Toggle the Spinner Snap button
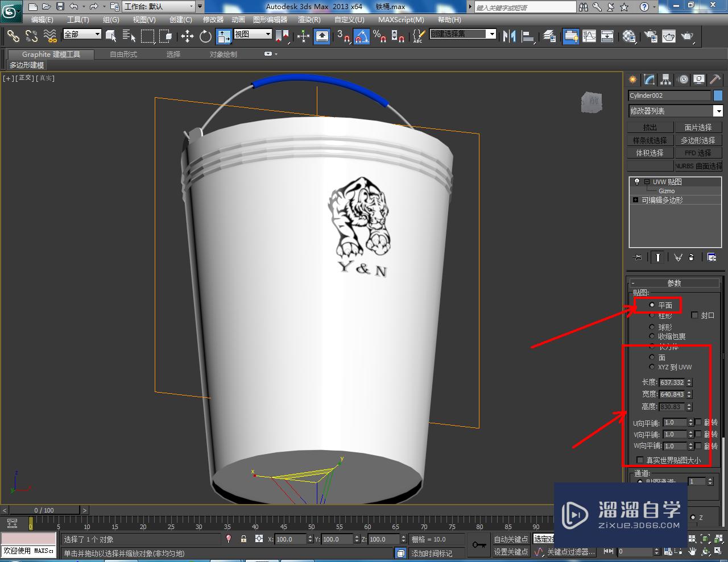This screenshot has height=562, width=728. pyautogui.click(x=398, y=36)
